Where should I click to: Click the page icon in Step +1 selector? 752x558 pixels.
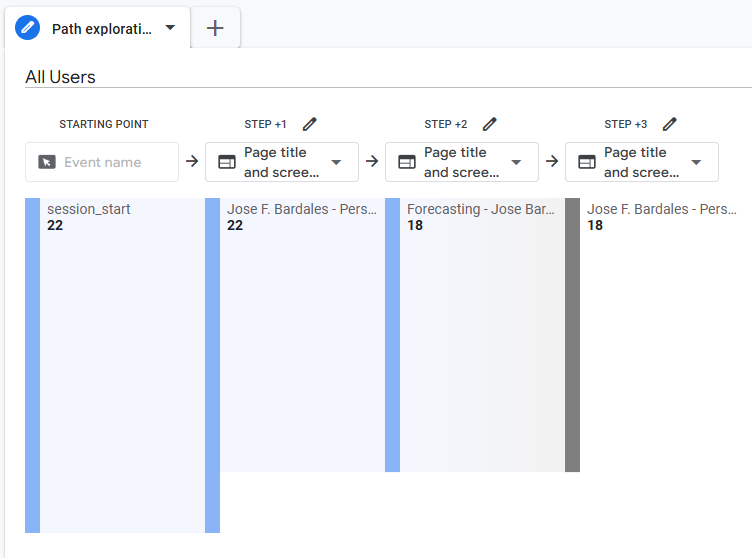[x=227, y=162]
